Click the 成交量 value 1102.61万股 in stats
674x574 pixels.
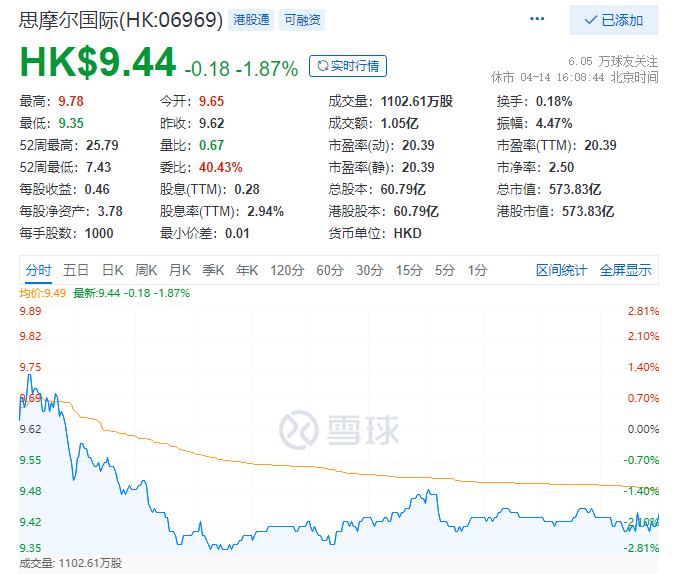(x=417, y=101)
